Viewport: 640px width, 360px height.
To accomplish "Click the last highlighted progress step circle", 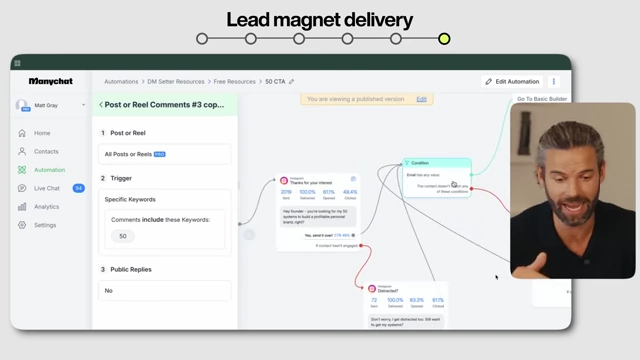I will click(x=444, y=39).
